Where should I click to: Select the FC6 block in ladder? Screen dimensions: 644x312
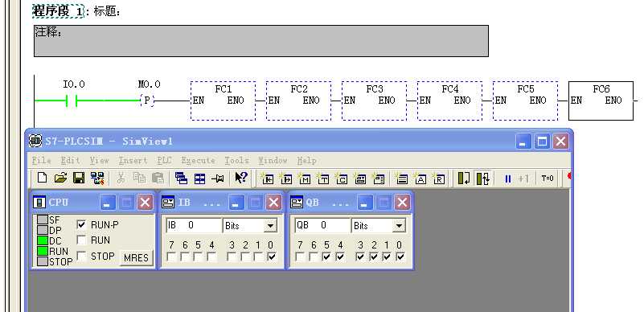601,101
